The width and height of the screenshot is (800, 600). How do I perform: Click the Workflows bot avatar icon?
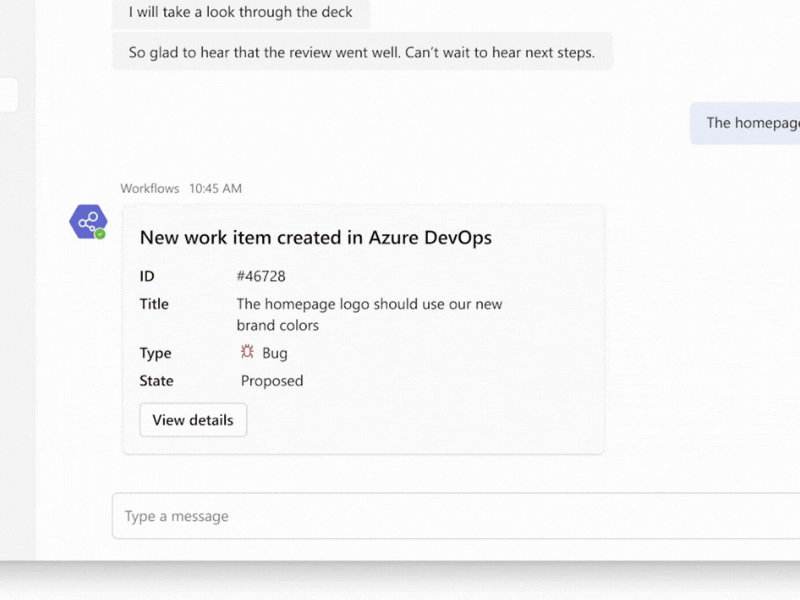coord(87,221)
